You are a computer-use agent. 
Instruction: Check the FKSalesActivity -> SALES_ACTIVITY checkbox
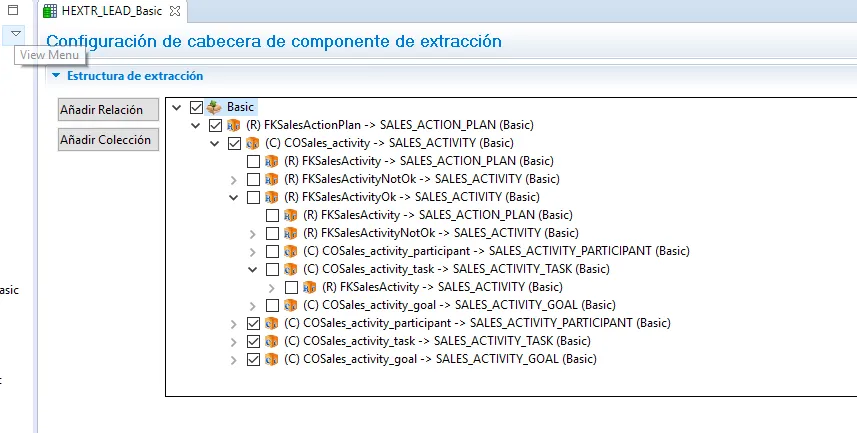pyautogui.click(x=291, y=287)
